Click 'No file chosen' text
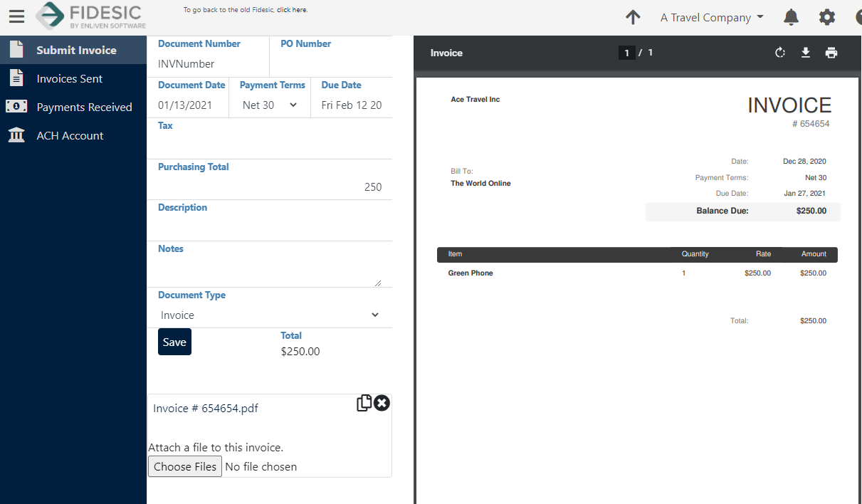 pyautogui.click(x=261, y=466)
